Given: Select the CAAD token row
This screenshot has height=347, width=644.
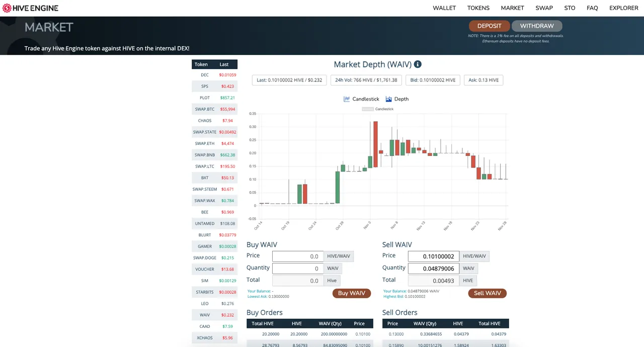Looking at the screenshot, I should click(214, 326).
